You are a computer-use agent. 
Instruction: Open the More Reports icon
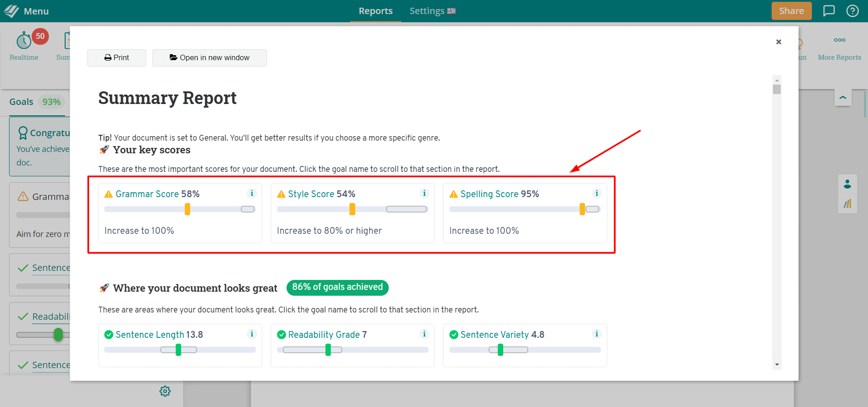(x=839, y=40)
